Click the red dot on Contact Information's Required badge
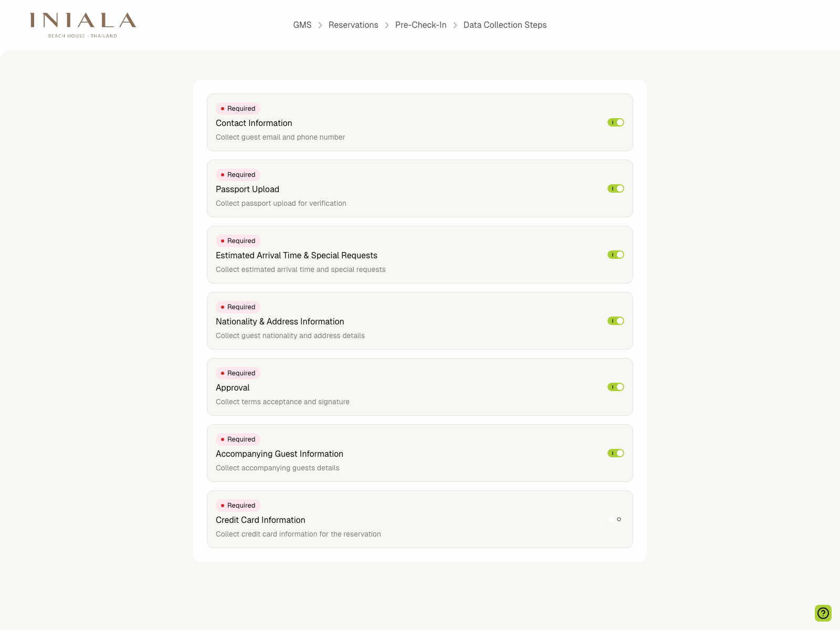This screenshot has height=630, width=840. click(223, 108)
